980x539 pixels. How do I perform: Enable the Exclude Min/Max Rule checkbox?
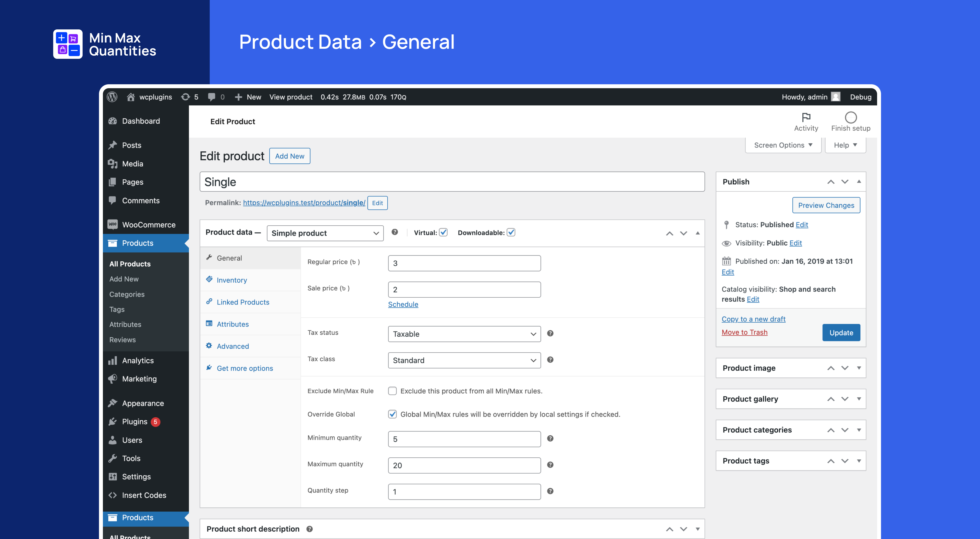tap(392, 391)
